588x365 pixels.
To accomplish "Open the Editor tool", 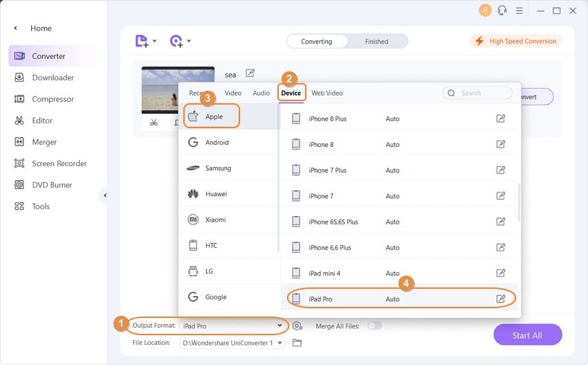I will (33, 121).
